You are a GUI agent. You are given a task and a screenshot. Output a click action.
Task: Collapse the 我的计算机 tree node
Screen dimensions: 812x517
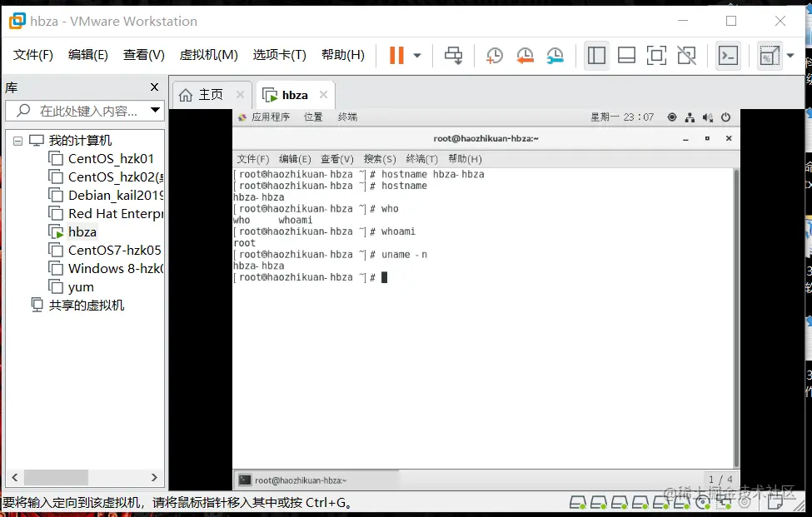click(x=17, y=141)
